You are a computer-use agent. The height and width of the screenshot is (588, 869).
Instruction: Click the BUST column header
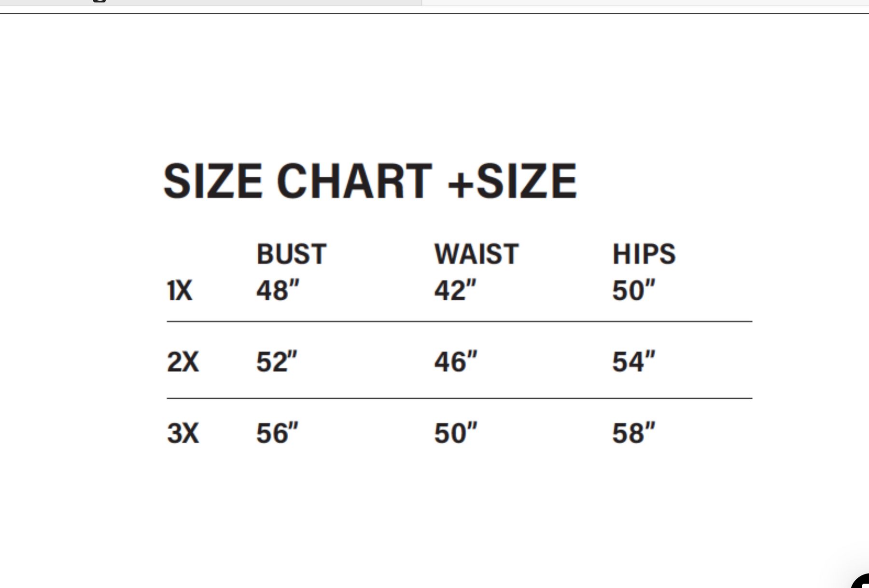pos(292,254)
